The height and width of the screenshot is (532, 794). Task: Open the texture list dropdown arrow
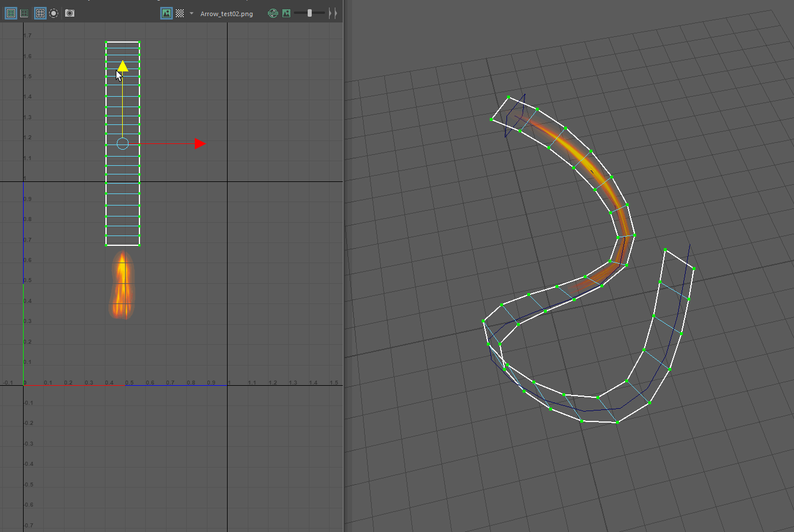191,13
